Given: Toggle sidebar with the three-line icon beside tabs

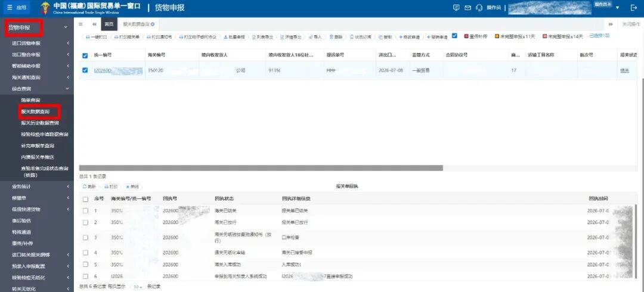Looking at the screenshot, I should 80,24.
